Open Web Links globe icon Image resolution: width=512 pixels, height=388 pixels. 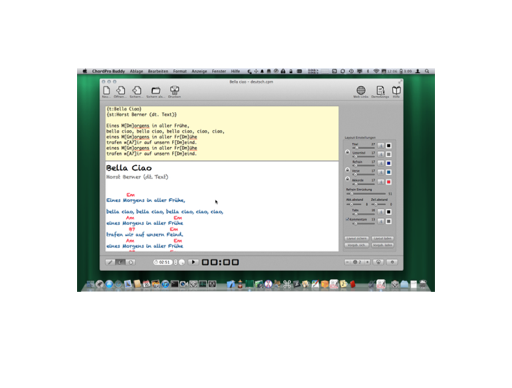tap(361, 91)
